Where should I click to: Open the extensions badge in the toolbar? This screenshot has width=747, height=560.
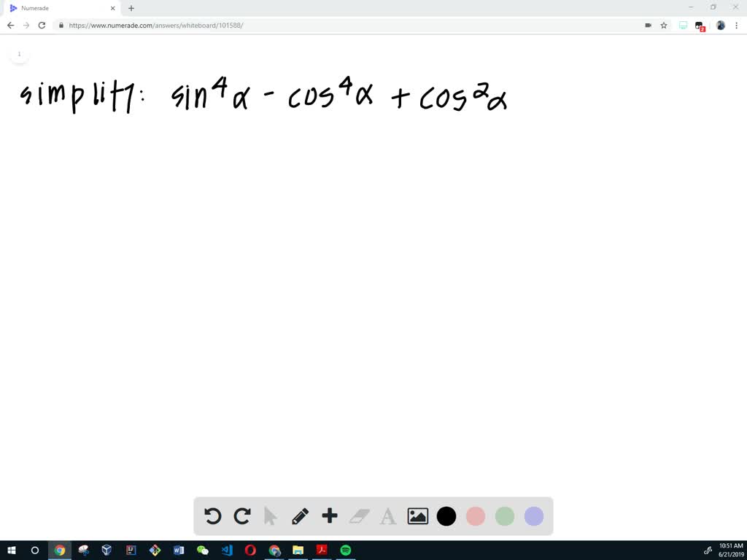click(700, 25)
